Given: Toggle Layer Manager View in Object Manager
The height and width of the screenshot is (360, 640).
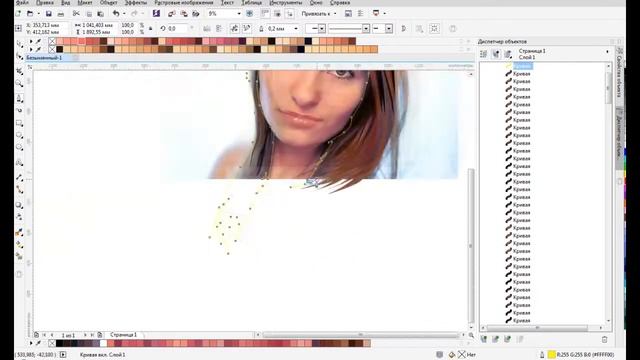Looking at the screenshot, I should 508,54.
